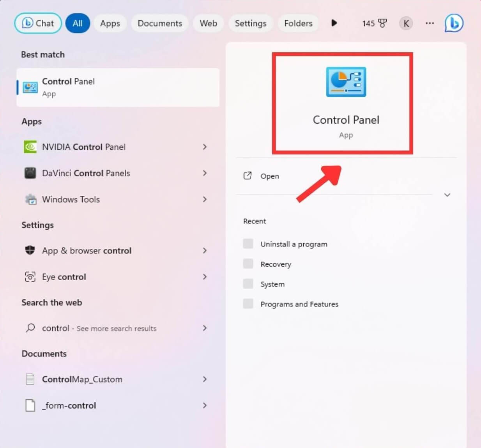The image size is (481, 448).
Task: Click the Windows Tools icon
Action: 30,199
